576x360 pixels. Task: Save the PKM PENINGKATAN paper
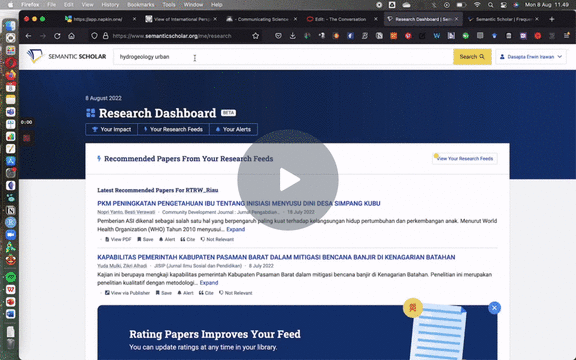[145, 239]
